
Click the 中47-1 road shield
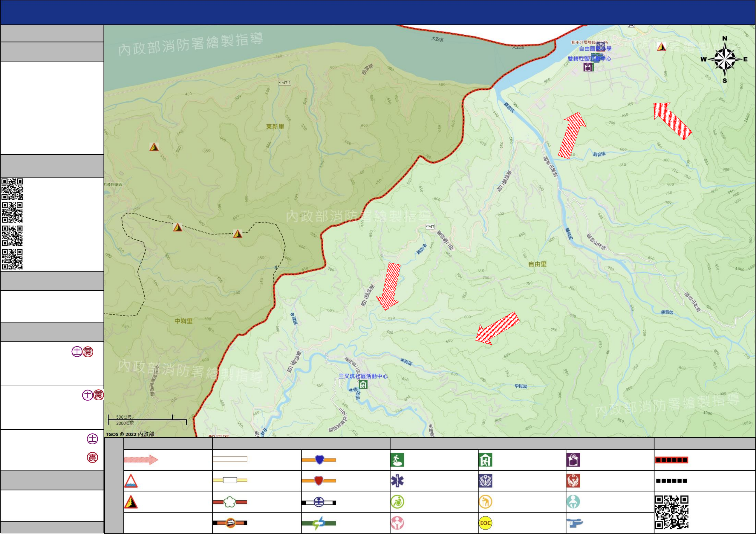(x=285, y=83)
